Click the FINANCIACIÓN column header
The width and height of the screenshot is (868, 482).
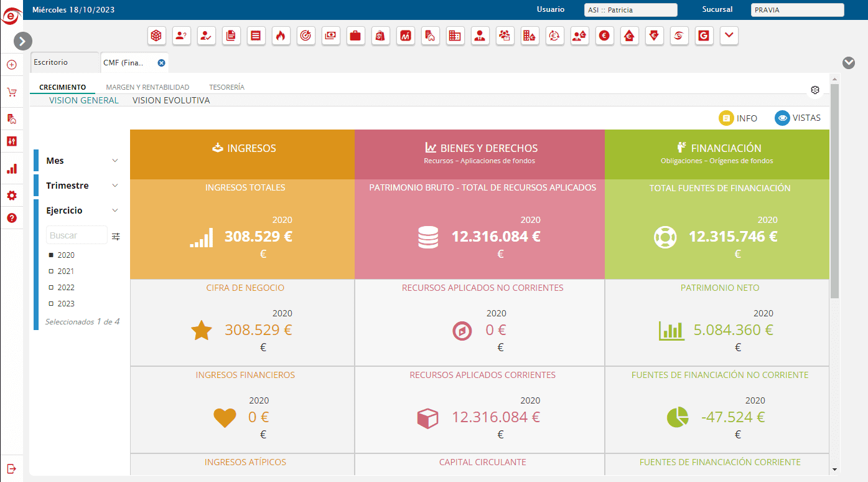tap(717, 154)
